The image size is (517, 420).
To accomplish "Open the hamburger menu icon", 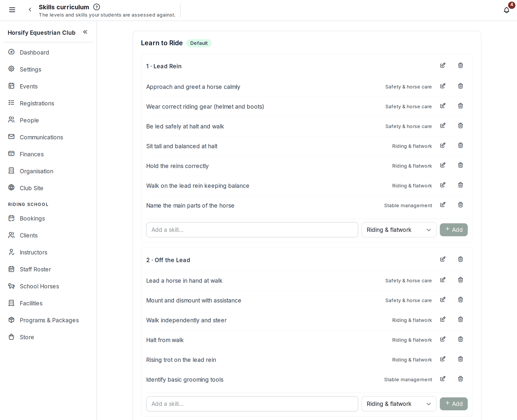I will (x=12, y=10).
